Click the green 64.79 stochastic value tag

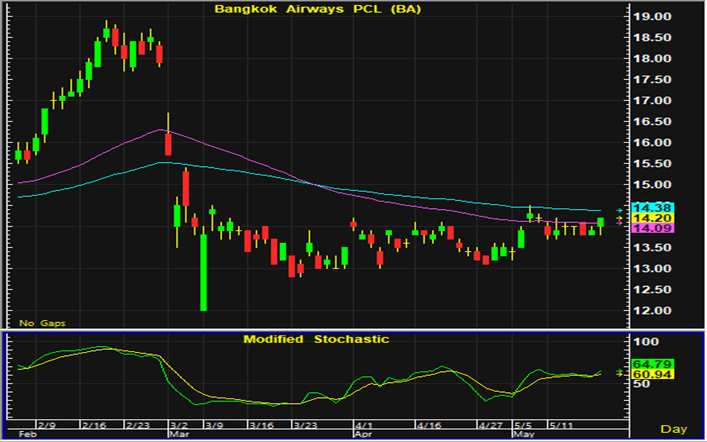point(653,364)
